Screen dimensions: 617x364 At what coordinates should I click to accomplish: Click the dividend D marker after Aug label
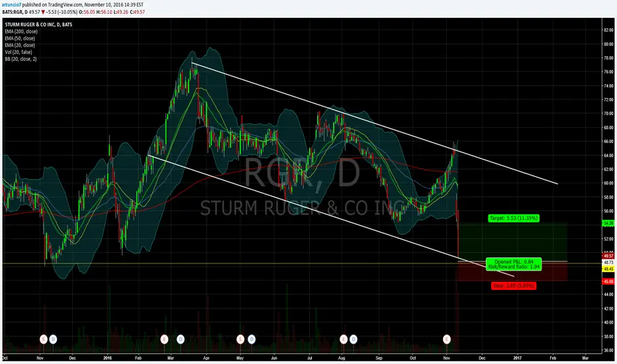(354, 339)
